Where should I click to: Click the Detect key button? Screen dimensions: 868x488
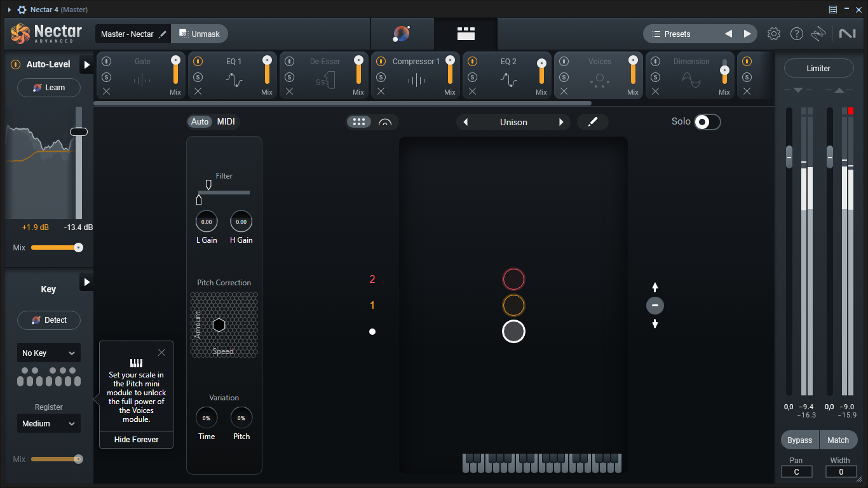[x=49, y=320]
